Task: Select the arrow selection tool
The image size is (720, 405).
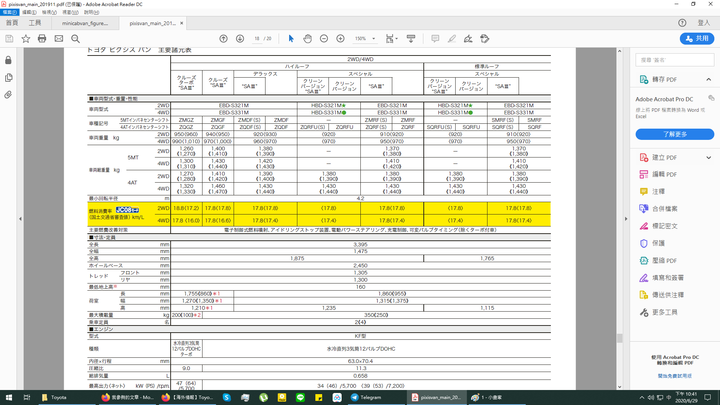Action: pyautogui.click(x=291, y=39)
